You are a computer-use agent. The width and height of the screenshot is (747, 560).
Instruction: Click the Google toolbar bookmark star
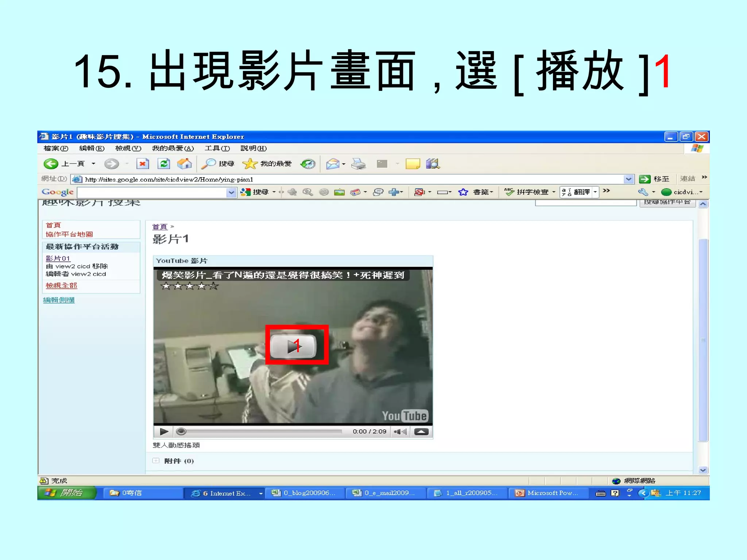463,192
